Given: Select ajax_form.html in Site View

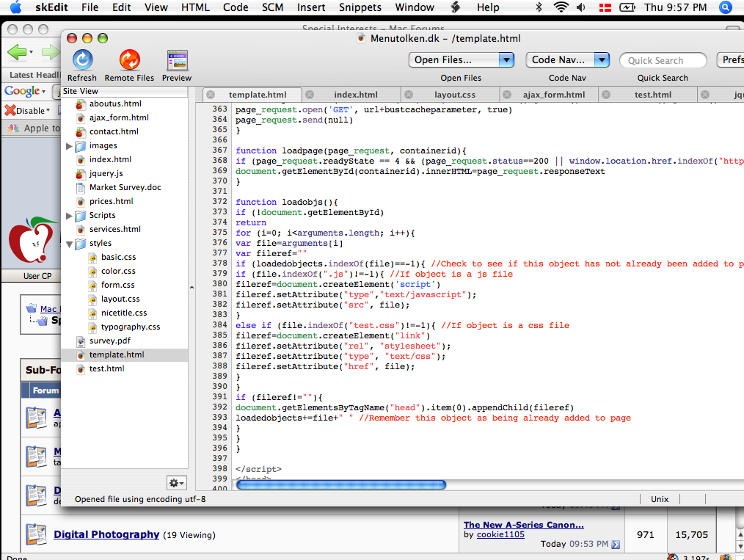Looking at the screenshot, I should pos(119,117).
